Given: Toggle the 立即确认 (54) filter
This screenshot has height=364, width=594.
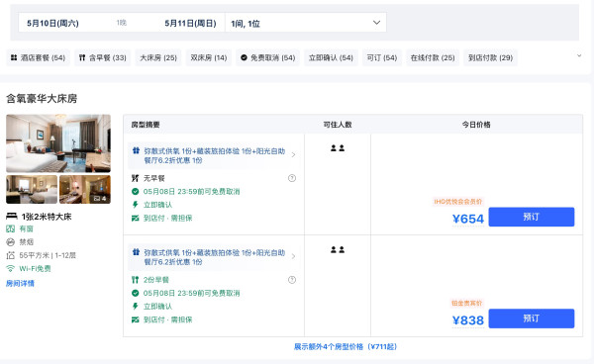Looking at the screenshot, I should [331, 58].
